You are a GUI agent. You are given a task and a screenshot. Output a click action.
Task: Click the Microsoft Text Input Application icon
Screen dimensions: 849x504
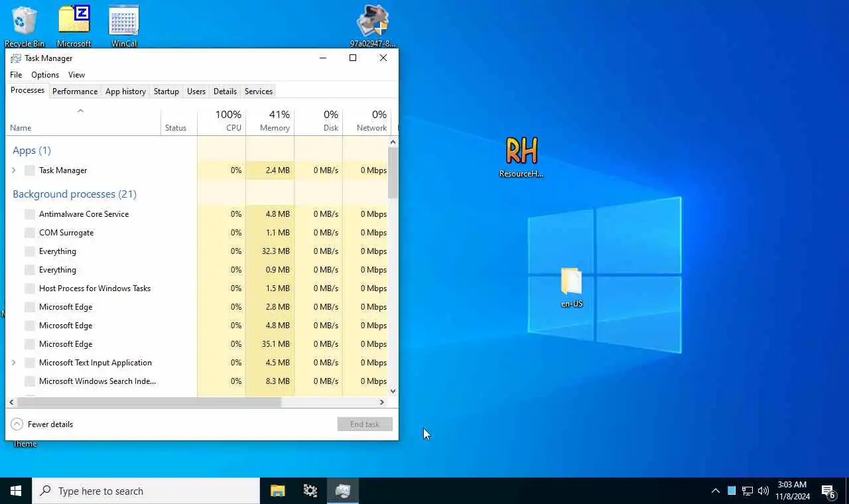(29, 363)
